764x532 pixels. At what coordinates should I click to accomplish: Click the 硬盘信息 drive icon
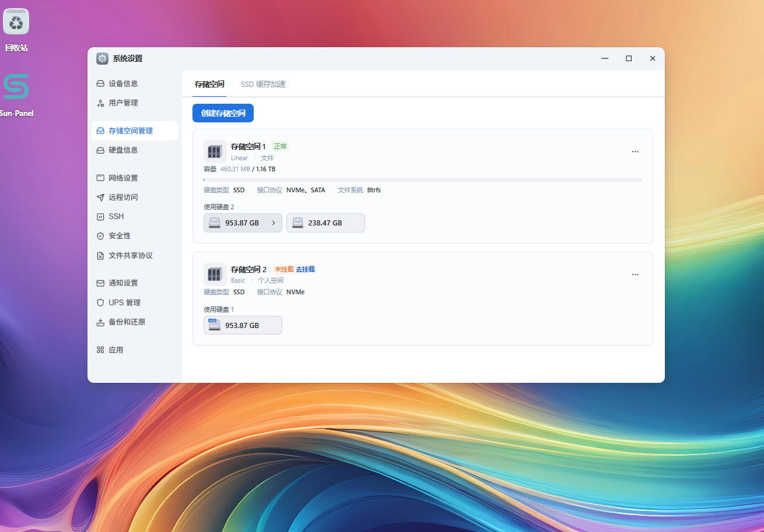(100, 150)
